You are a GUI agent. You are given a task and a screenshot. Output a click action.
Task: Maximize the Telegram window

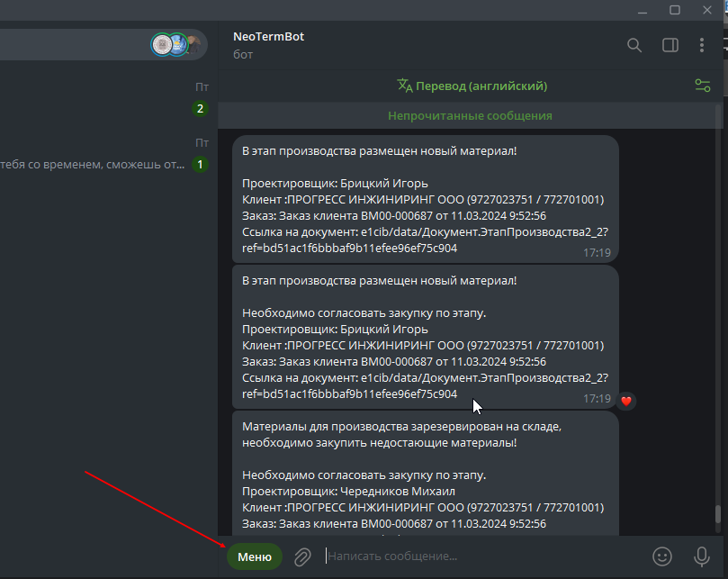pos(675,10)
